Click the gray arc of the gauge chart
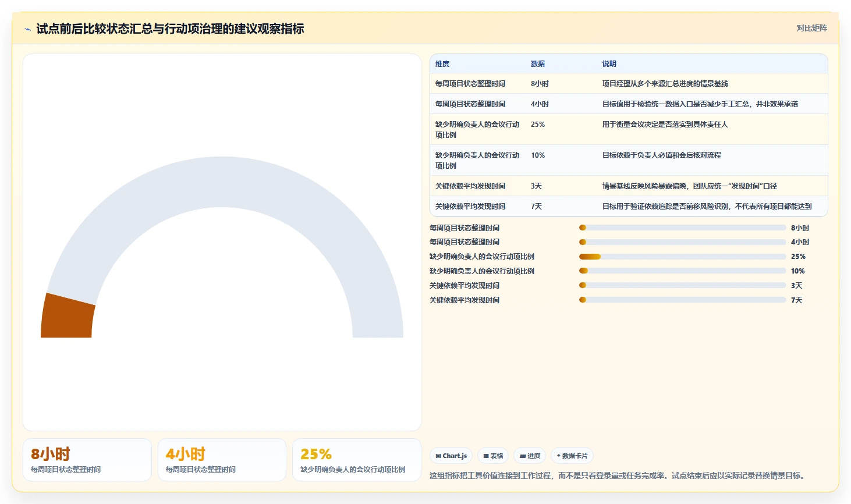851x504 pixels. (x=222, y=182)
